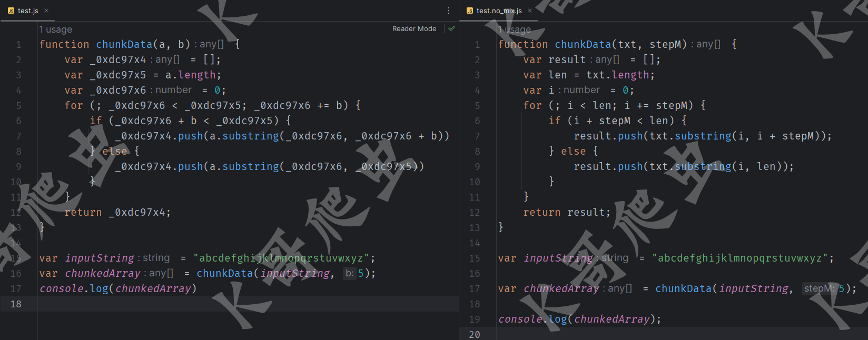
Task: Click the JS file icon on test.js tab
Action: (11, 11)
